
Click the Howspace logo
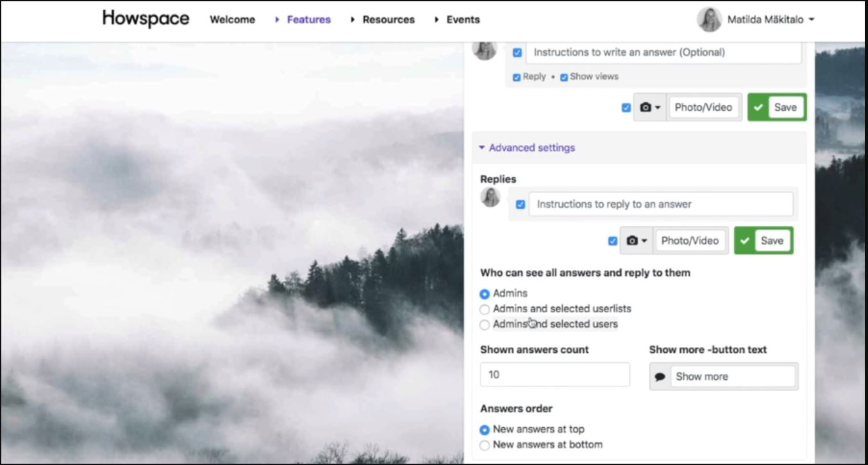tap(146, 19)
